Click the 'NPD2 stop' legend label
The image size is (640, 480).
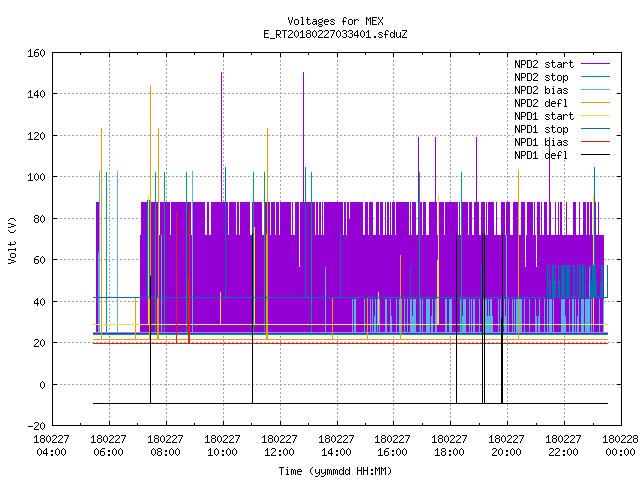tap(541, 77)
